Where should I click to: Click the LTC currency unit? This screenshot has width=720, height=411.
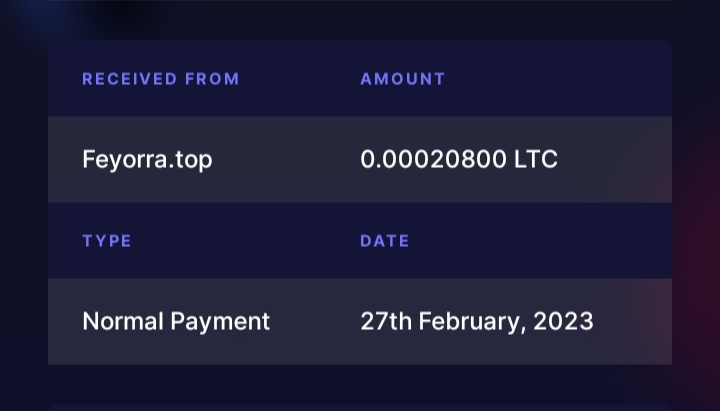[x=536, y=159]
